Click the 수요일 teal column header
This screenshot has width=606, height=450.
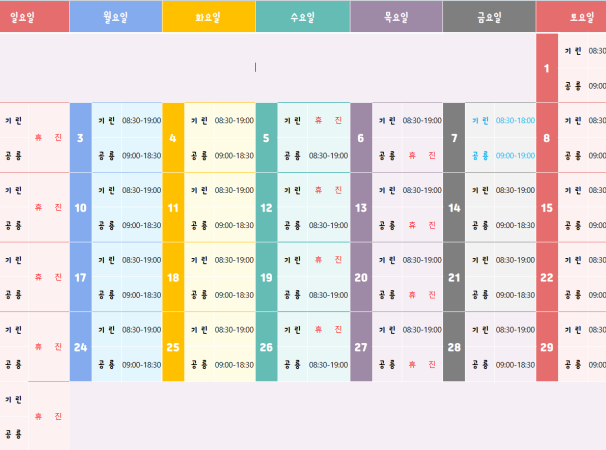[302, 17]
